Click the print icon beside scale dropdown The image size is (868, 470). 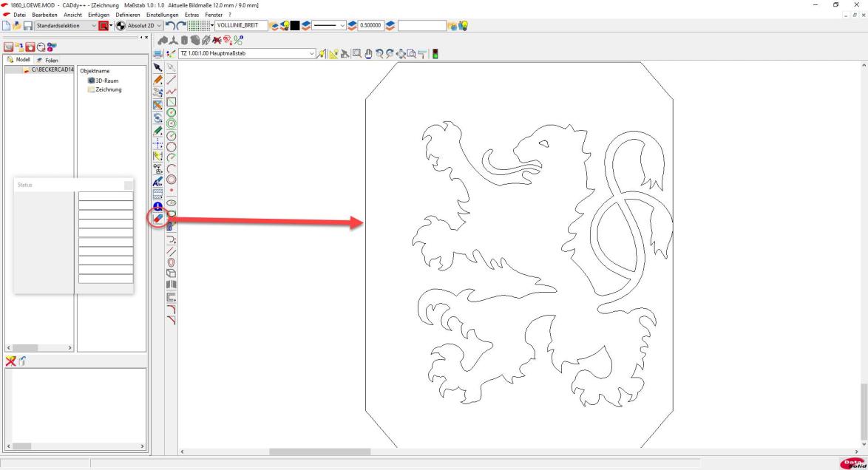coord(157,54)
